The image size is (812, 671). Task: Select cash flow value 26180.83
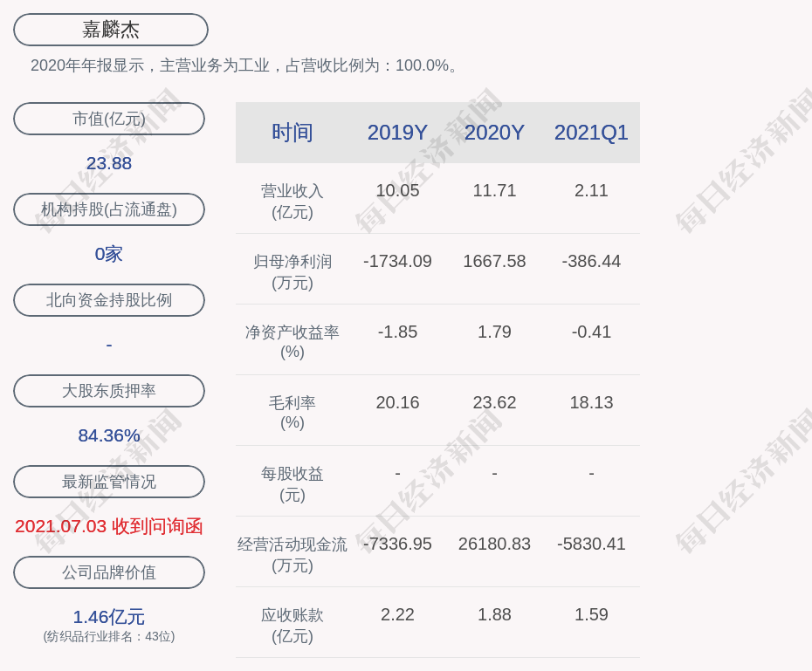[494, 544]
